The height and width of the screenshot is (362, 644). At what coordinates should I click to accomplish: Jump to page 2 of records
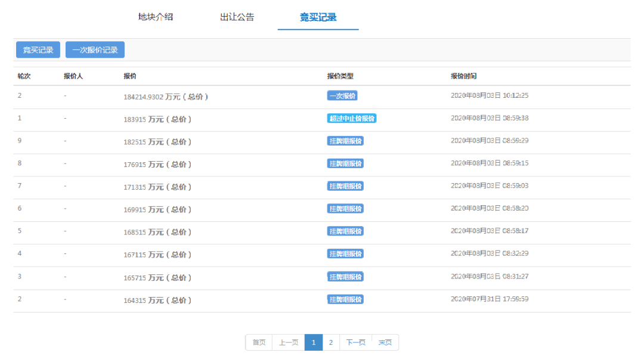331,342
